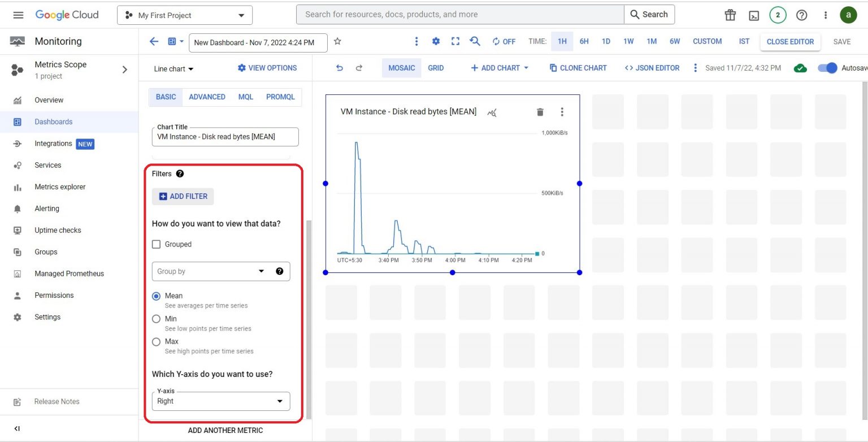Open the Line chart type dropdown
Screen dimensions: 868x442
click(172, 68)
